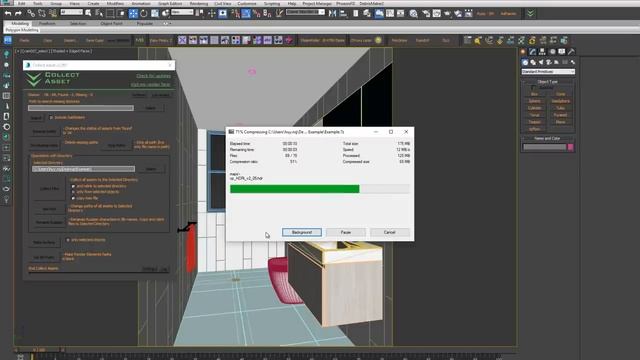Switch to the Object Paint ribbon tab
The image size is (640, 360).
pyautogui.click(x=111, y=24)
